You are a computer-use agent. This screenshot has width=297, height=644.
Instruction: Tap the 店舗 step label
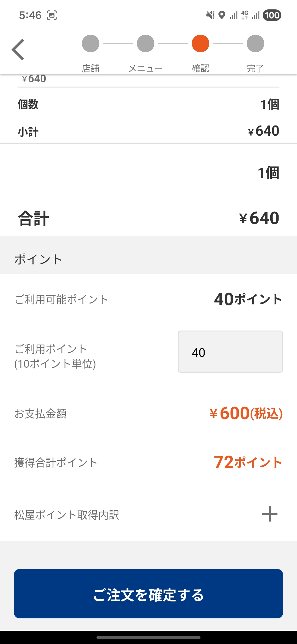pyautogui.click(x=90, y=68)
